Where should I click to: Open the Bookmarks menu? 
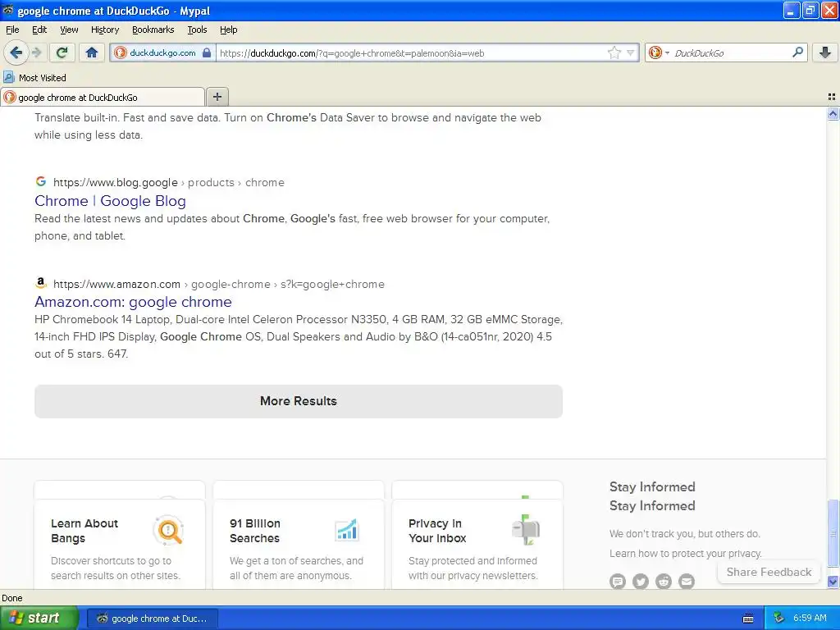[153, 30]
